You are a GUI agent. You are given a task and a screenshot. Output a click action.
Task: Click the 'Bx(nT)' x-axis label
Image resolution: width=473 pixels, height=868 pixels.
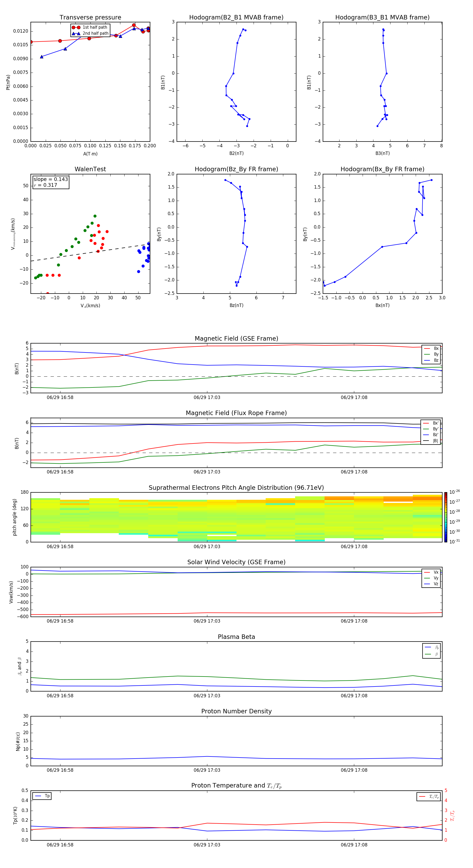(382, 305)
